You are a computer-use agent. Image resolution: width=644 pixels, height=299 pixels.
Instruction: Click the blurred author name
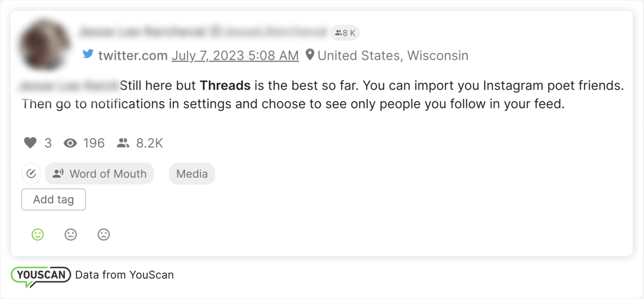tap(201, 32)
